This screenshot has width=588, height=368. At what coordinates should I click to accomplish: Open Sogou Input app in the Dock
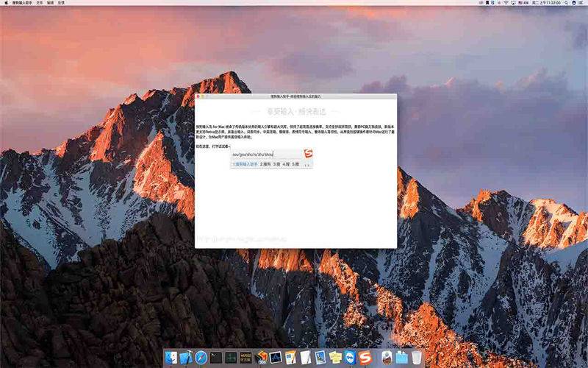click(x=365, y=358)
